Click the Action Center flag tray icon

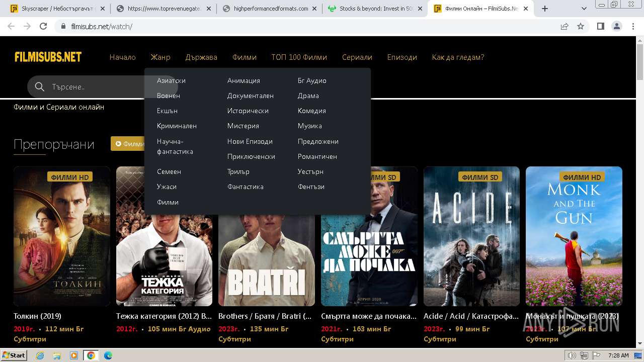click(596, 355)
